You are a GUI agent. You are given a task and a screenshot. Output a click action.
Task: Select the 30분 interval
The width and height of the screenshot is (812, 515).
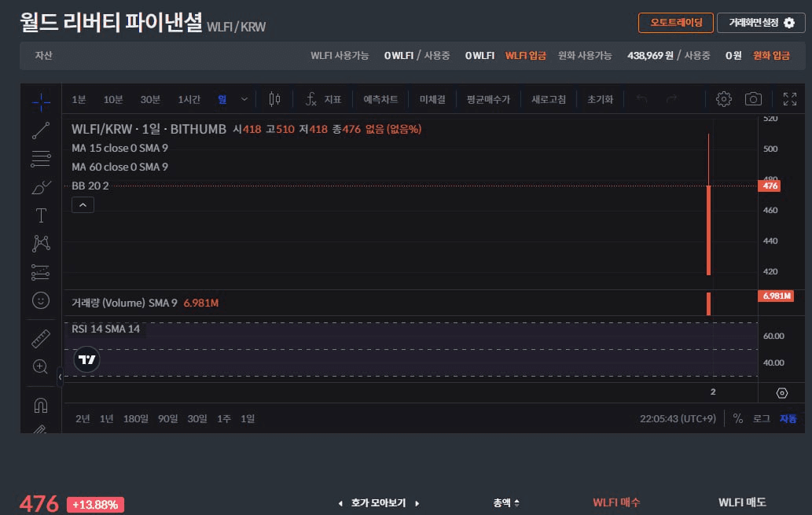tap(150, 100)
